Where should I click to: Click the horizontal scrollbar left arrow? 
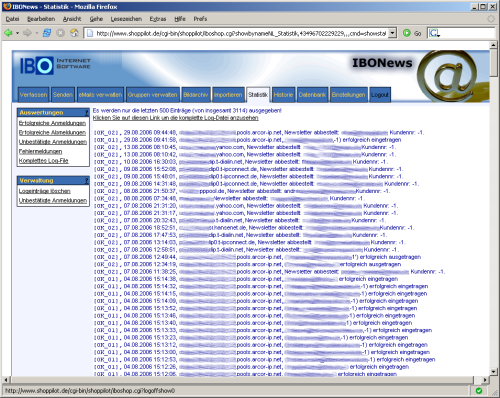(x=6, y=380)
